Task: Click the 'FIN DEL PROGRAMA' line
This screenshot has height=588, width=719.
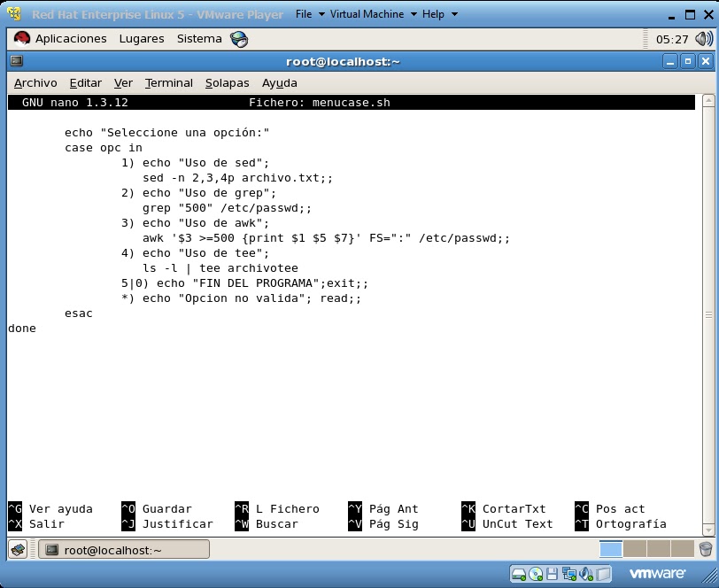Action: coord(245,283)
